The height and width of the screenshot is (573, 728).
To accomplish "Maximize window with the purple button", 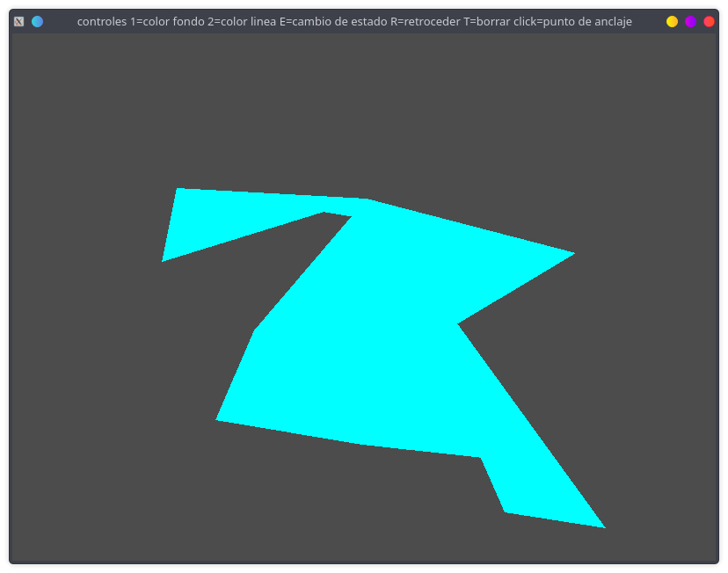I will 690,21.
